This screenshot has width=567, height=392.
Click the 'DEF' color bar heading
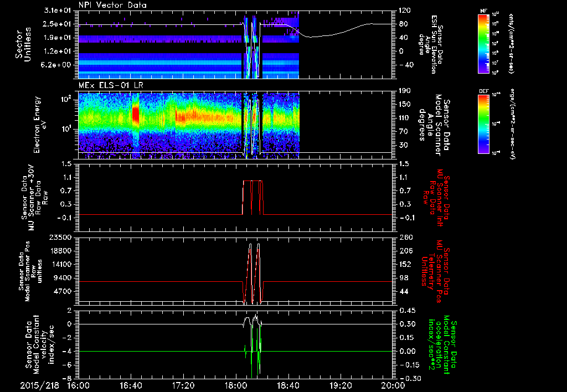[484, 91]
